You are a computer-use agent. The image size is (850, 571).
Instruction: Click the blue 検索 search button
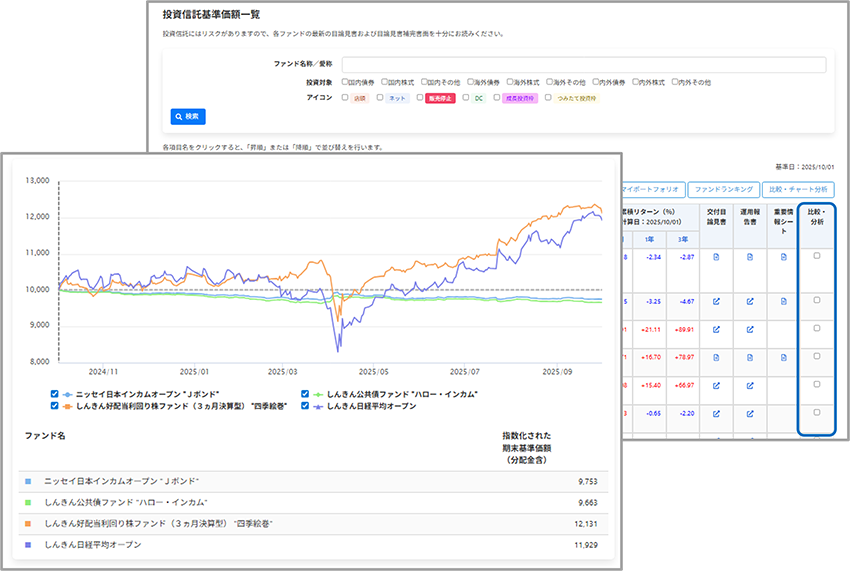(x=187, y=117)
